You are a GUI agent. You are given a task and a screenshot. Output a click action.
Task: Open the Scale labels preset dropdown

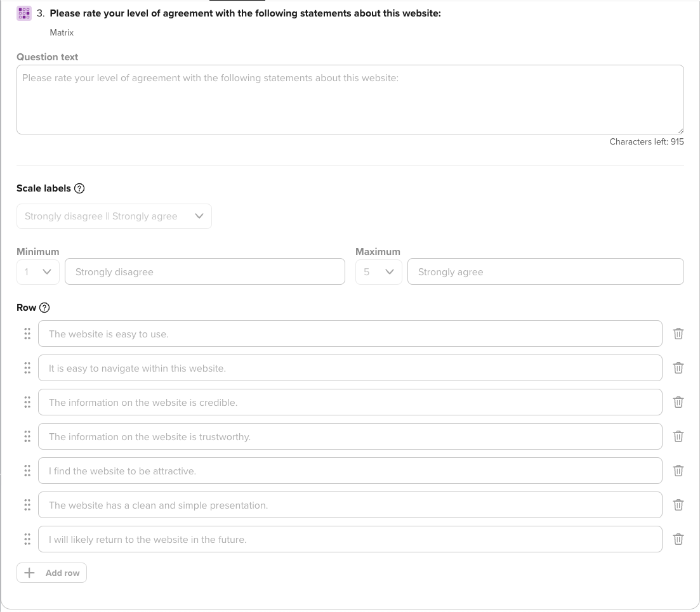(114, 216)
